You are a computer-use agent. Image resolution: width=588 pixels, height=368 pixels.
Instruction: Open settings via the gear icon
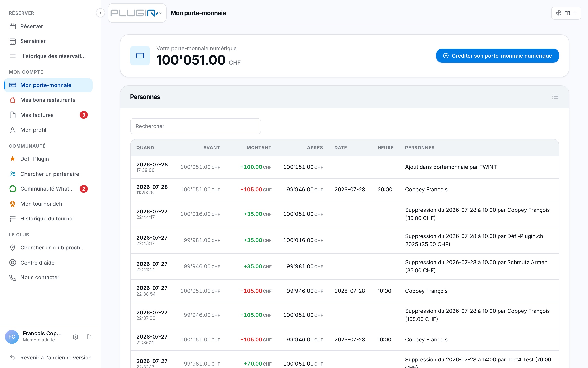(x=76, y=337)
